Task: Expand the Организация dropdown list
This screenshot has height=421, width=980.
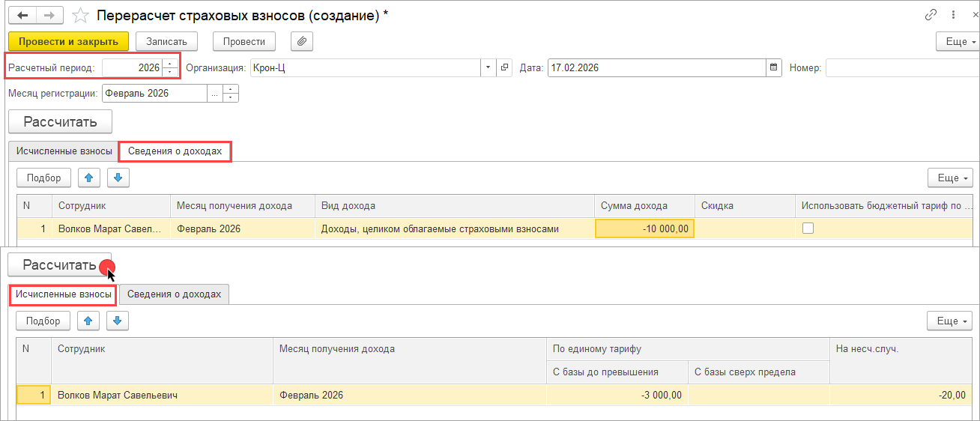Action: pyautogui.click(x=488, y=67)
